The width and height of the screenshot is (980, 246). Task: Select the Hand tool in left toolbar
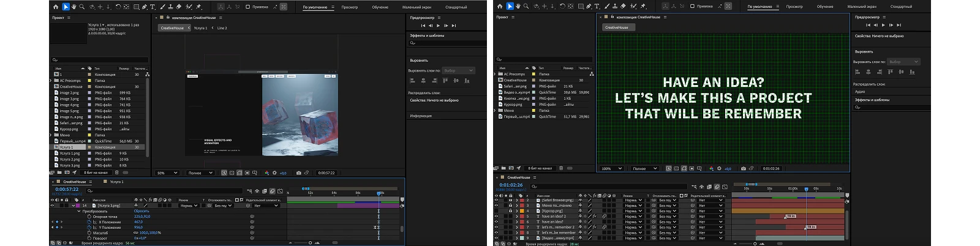tap(74, 7)
